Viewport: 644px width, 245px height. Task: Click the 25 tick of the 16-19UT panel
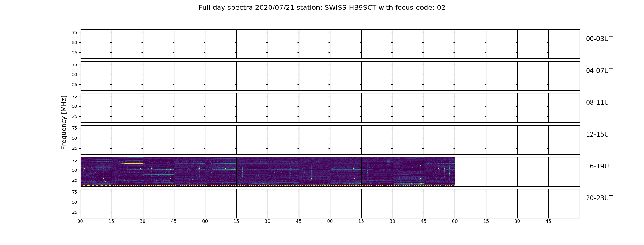click(x=75, y=180)
